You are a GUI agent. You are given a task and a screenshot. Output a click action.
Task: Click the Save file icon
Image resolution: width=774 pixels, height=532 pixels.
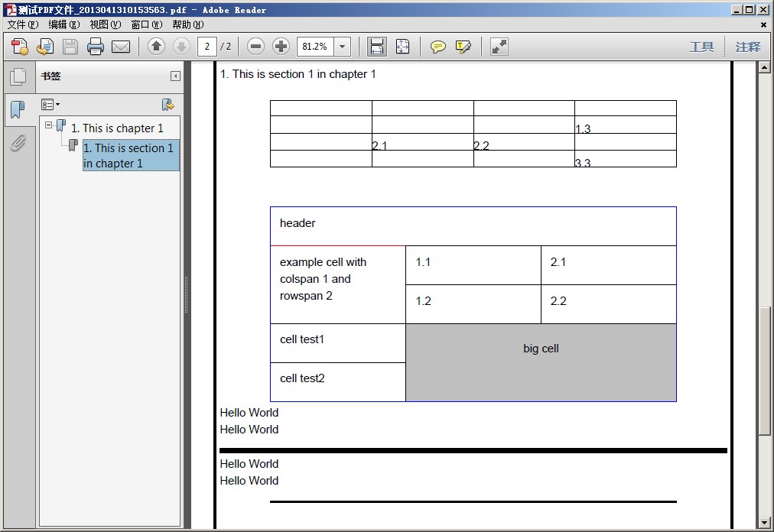tap(70, 47)
